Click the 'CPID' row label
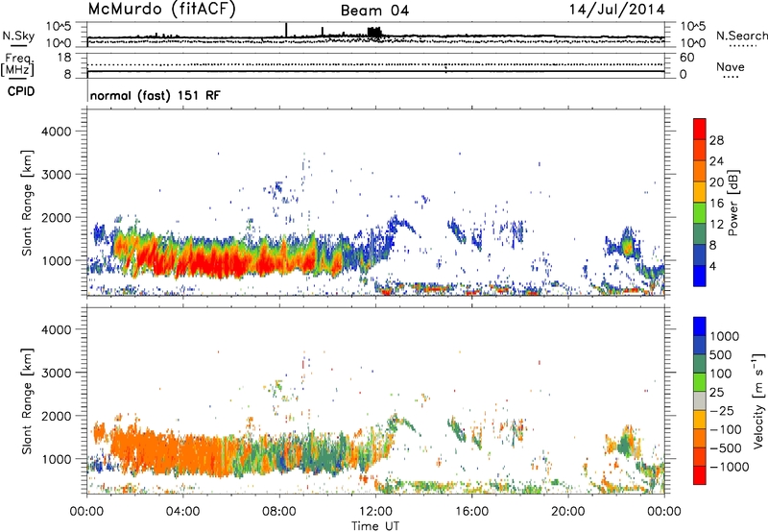 coord(21,91)
